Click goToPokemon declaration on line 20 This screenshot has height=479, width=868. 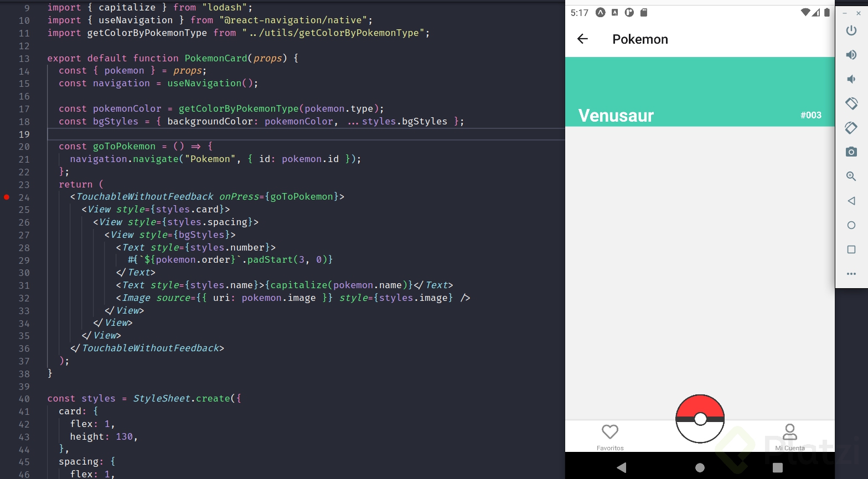pos(124,146)
